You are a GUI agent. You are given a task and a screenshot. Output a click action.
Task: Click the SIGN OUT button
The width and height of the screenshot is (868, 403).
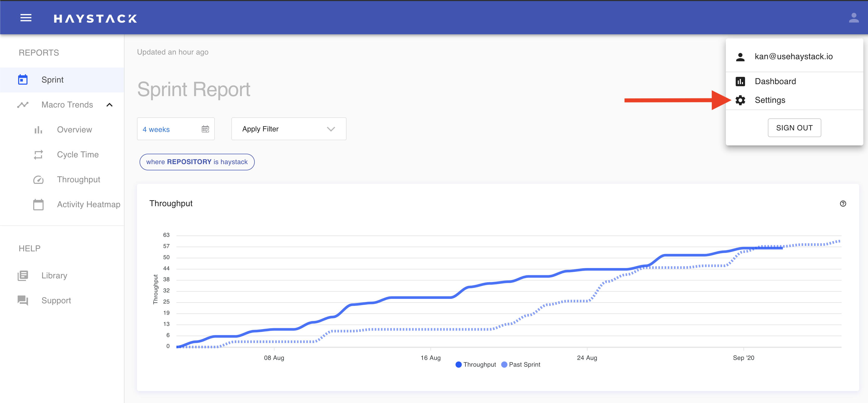pyautogui.click(x=794, y=128)
